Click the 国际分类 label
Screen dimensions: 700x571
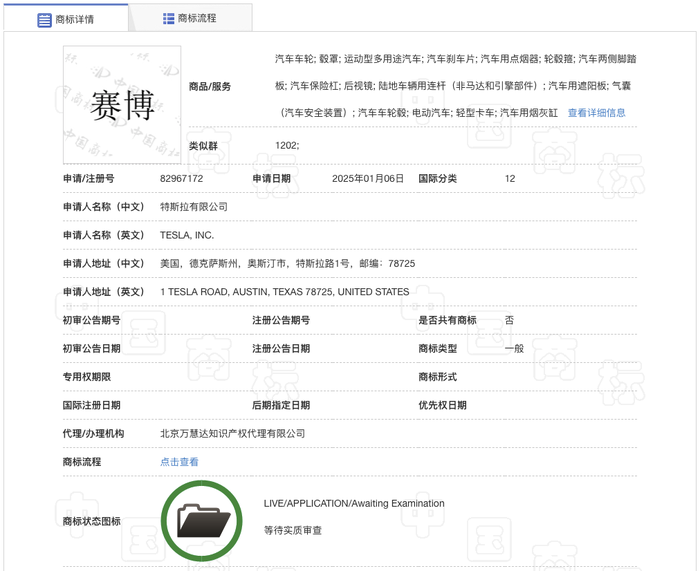[x=438, y=179]
